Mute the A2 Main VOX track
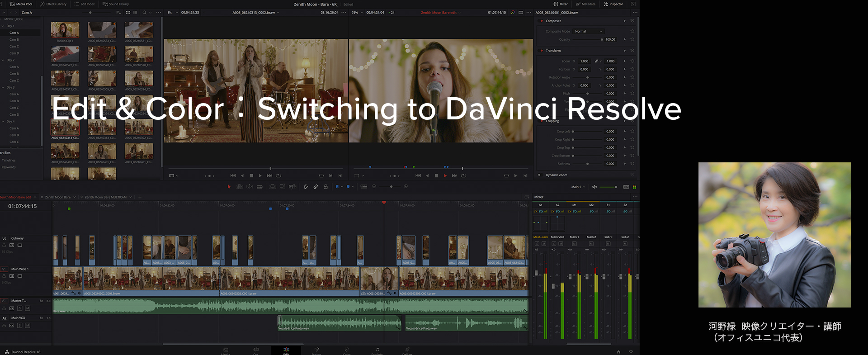 pyautogui.click(x=28, y=325)
